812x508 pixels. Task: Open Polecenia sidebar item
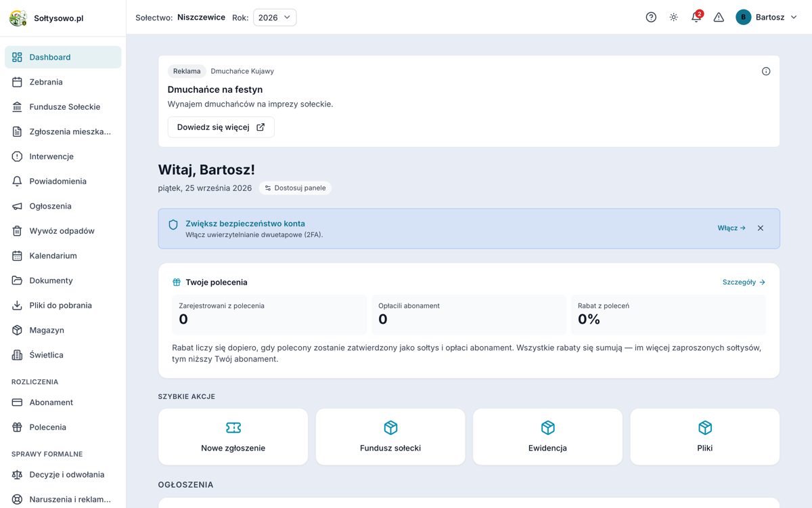point(63,427)
